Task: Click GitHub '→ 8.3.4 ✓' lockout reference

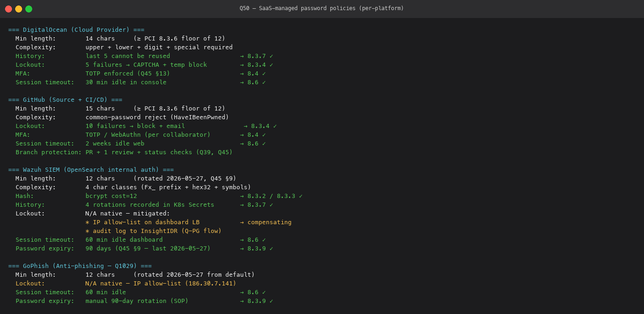Action: (260, 126)
